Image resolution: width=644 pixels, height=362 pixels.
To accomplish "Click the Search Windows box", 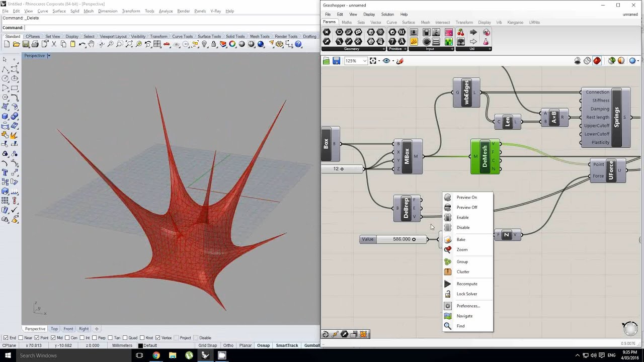I will pyautogui.click(x=73, y=355).
